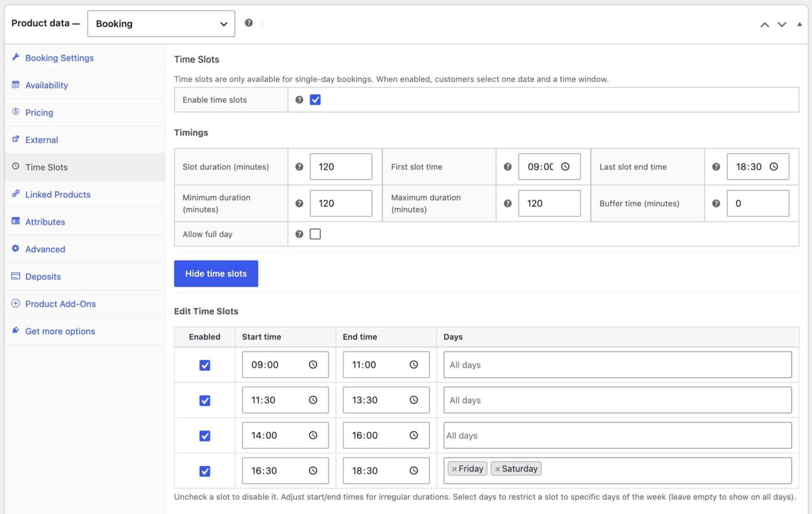Click help icon for Maximum duration
Image resolution: width=812 pixels, height=514 pixels.
(507, 203)
